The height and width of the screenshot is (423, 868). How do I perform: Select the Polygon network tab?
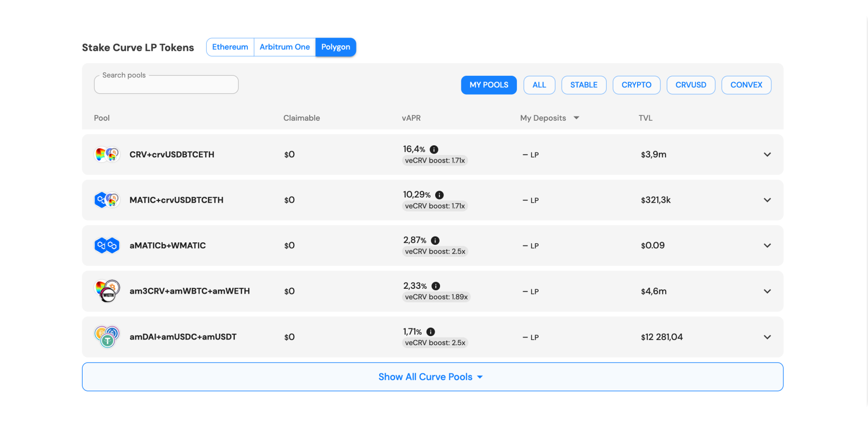point(336,47)
